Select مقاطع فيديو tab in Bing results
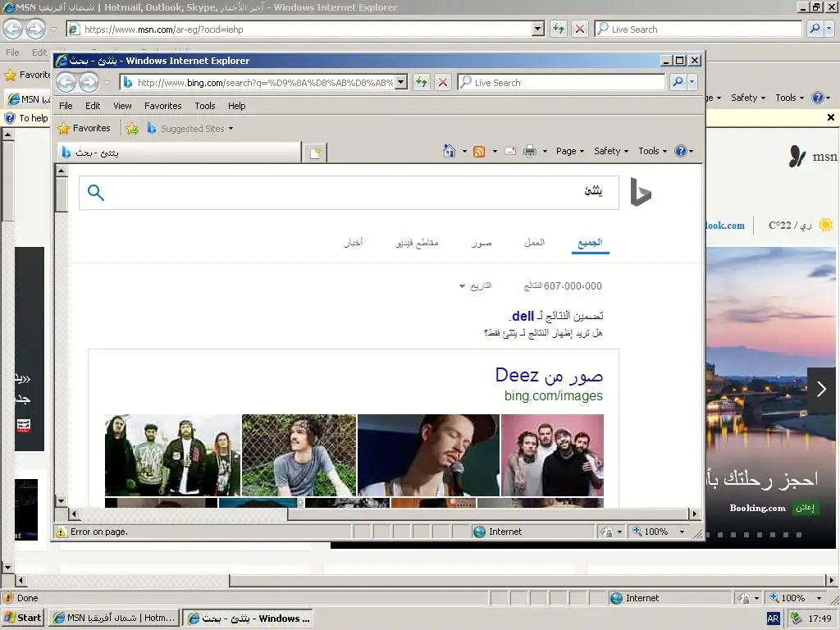The height and width of the screenshot is (630, 840). click(417, 243)
